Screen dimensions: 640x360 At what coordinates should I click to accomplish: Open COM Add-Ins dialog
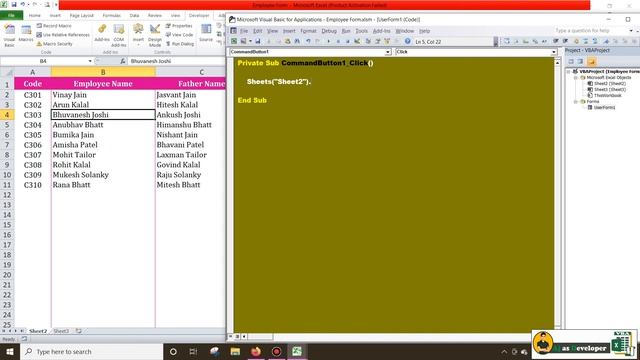click(119, 35)
